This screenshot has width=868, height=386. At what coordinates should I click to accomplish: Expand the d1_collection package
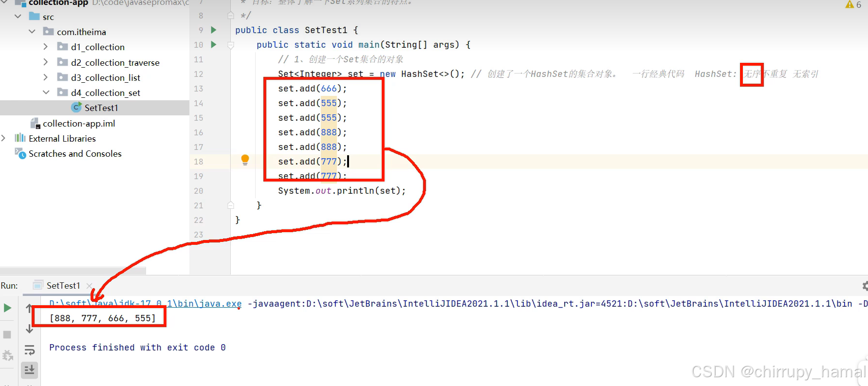[46, 47]
